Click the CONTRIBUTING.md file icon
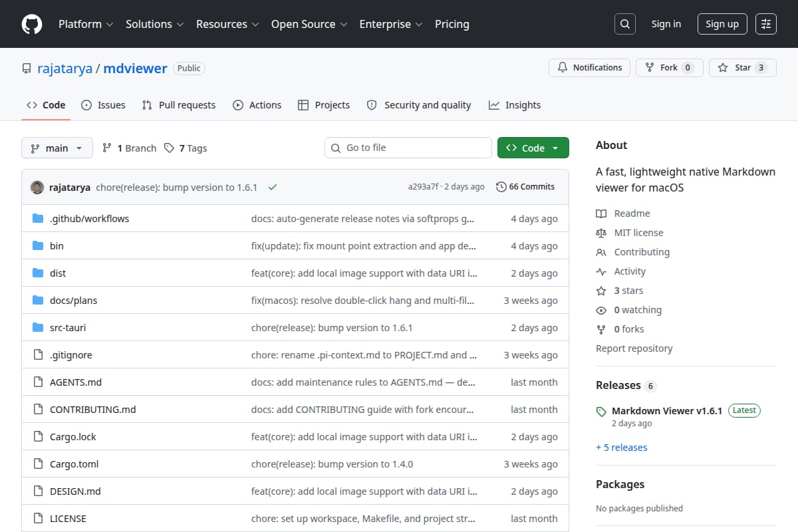Screen dimensions: 798x532 [38, 410]
